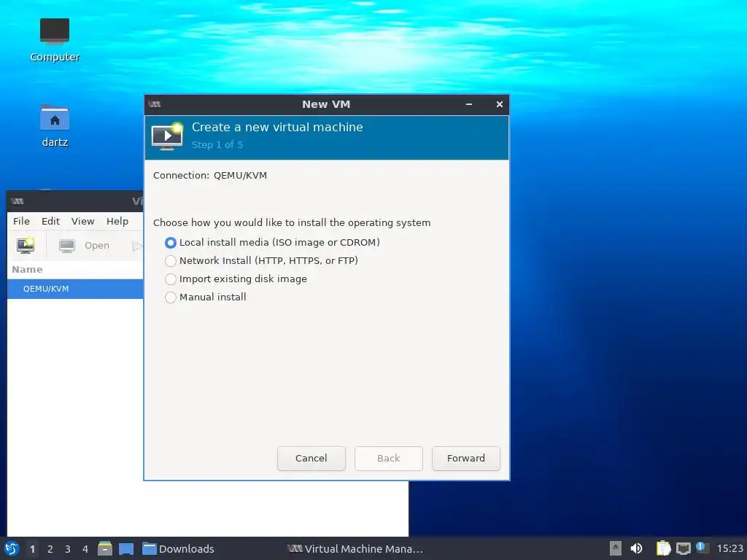Click the Forward button
Image resolution: width=747 pixels, height=560 pixels.
point(466,458)
